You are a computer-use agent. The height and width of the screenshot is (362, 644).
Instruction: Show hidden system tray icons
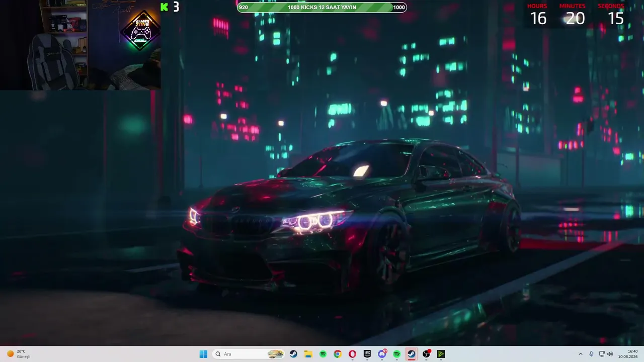coord(580,354)
